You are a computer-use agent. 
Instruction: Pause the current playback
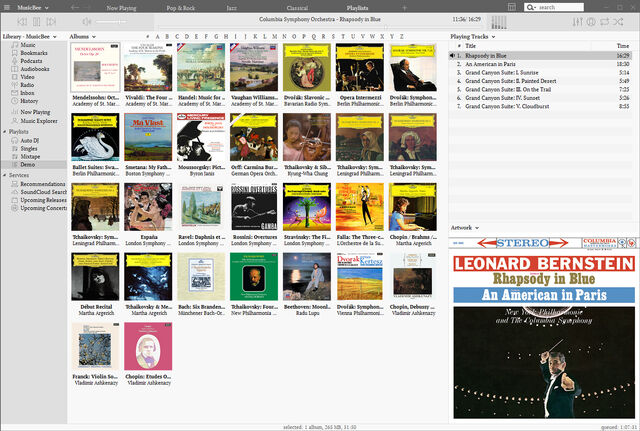[37, 21]
